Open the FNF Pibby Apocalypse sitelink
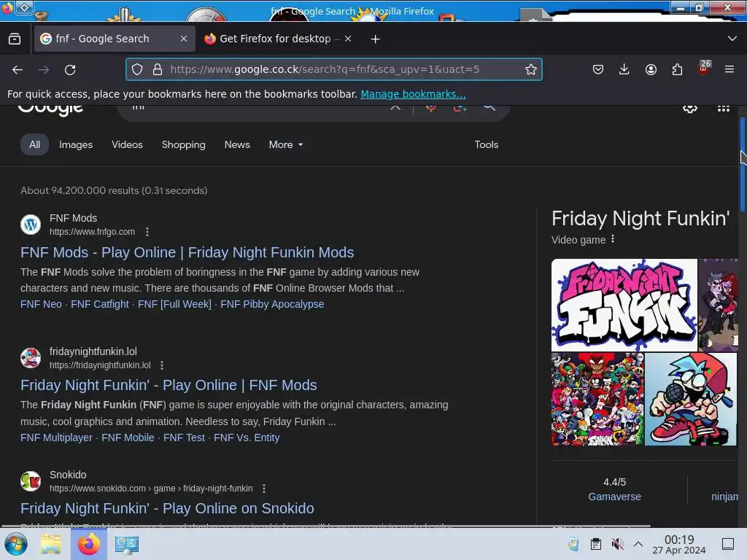 tap(272, 304)
